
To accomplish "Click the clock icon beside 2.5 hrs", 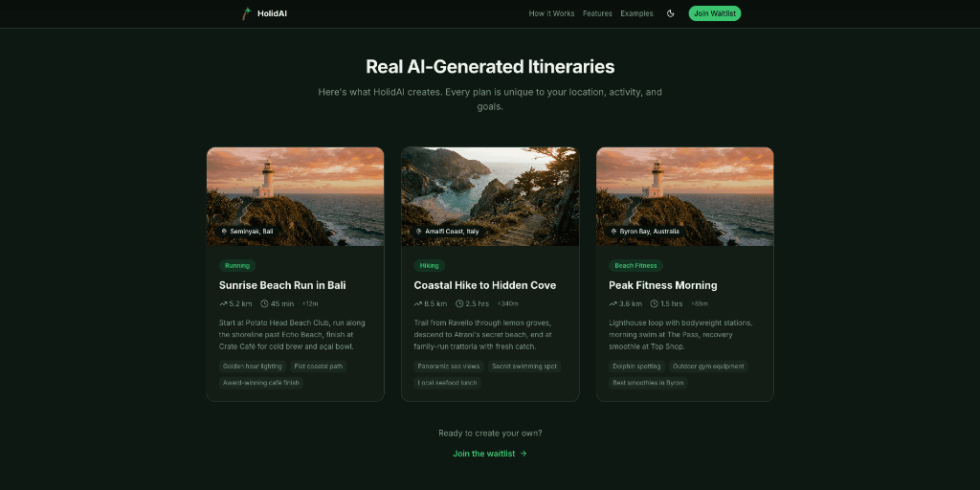I will point(459,303).
